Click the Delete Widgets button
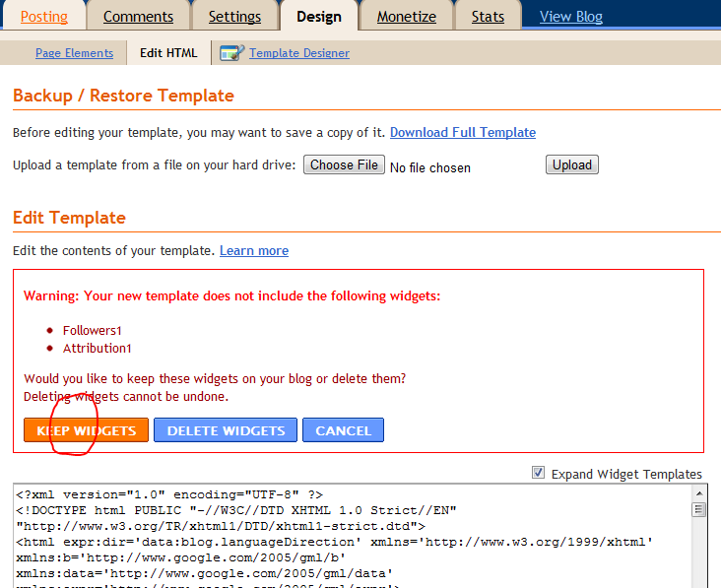This screenshot has width=721, height=588. [226, 430]
